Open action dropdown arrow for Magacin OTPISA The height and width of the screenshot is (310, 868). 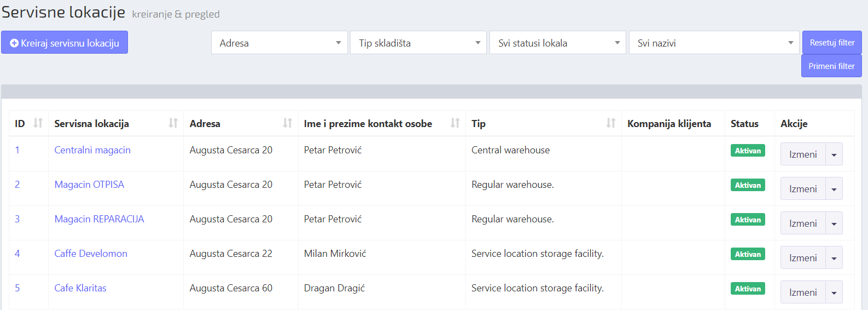pyautogui.click(x=834, y=189)
